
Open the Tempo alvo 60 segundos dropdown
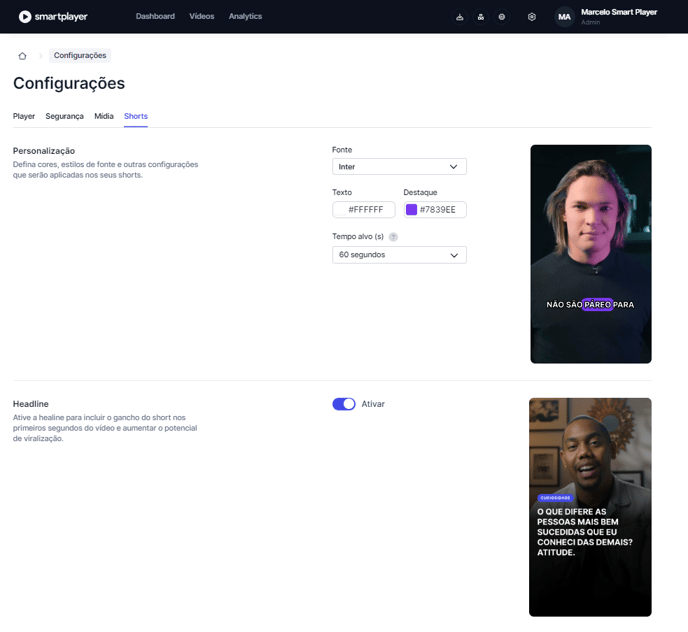click(399, 255)
